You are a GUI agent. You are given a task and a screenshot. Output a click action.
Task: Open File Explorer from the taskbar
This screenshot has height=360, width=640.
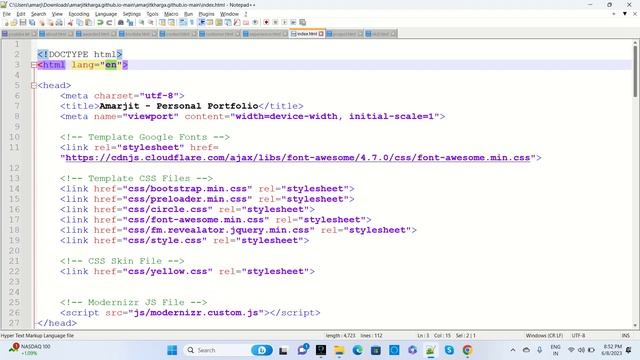pos(339,350)
